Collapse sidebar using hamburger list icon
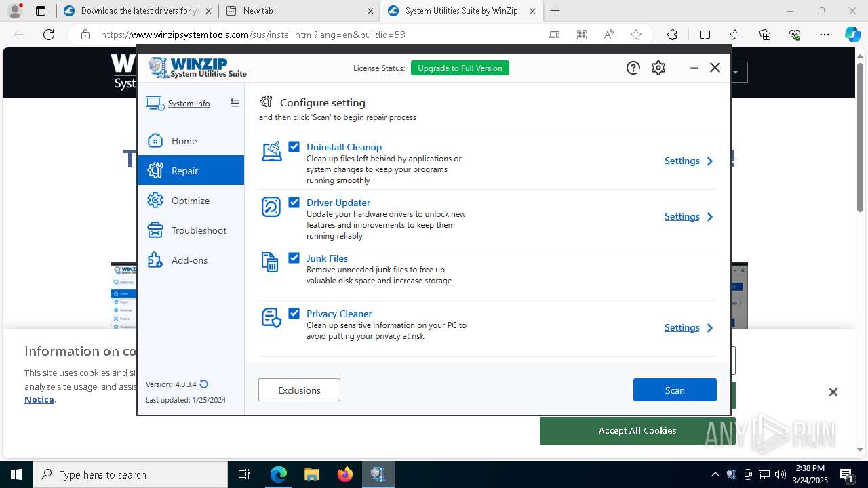This screenshot has height=488, width=868. (235, 103)
